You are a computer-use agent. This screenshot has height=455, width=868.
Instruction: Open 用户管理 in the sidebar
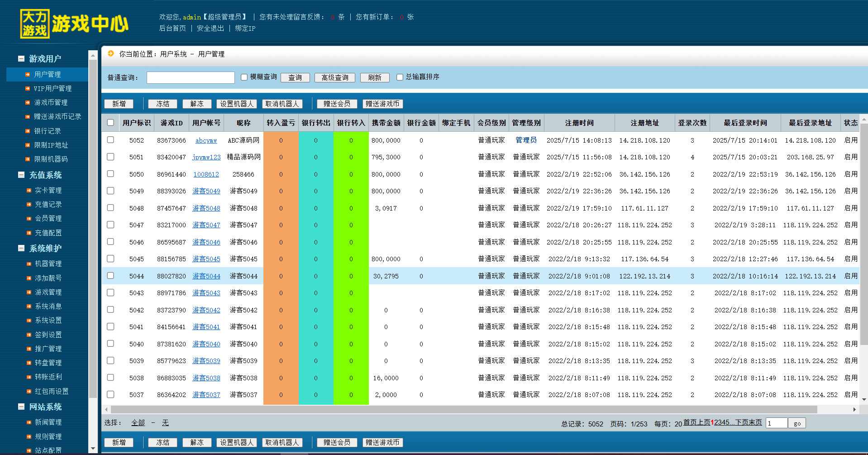(x=48, y=75)
